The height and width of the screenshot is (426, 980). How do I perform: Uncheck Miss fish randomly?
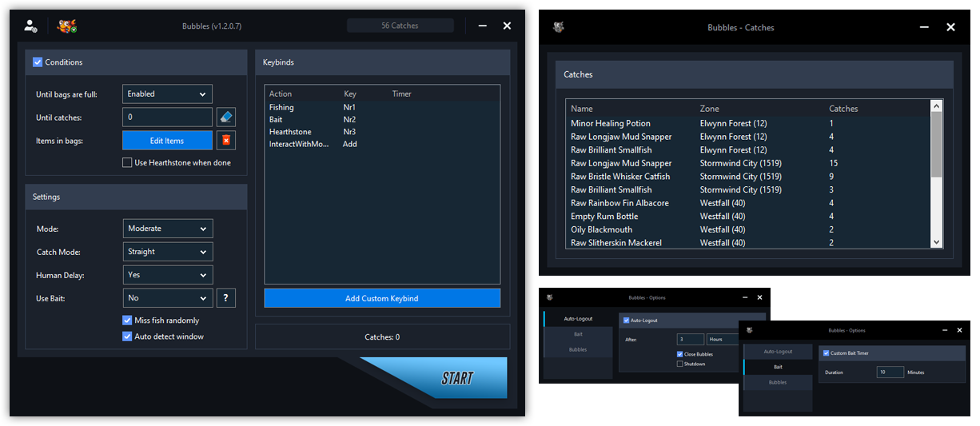point(127,320)
